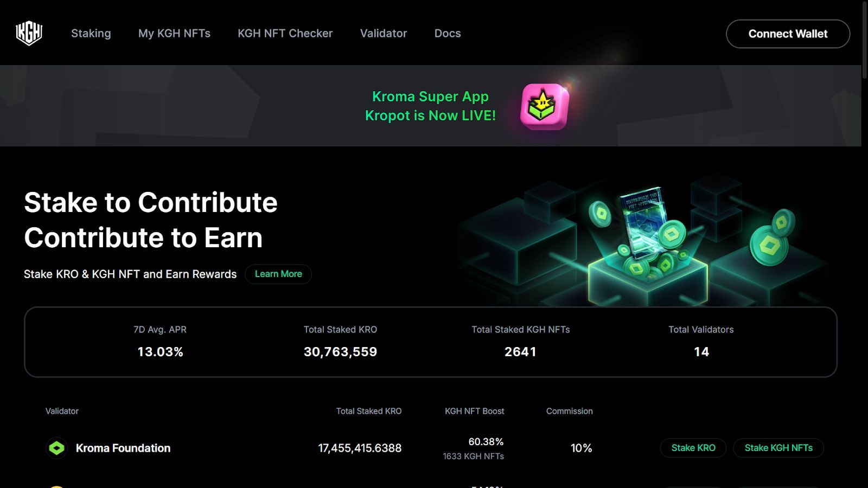Open the KGH NFT Checker page
868x488 pixels.
point(285,34)
